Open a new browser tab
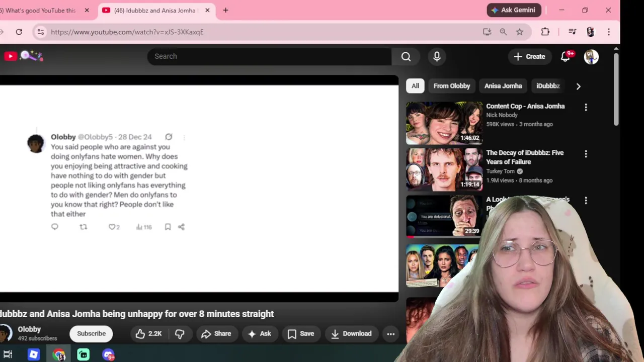Screen dimensions: 644x362 coord(225,10)
